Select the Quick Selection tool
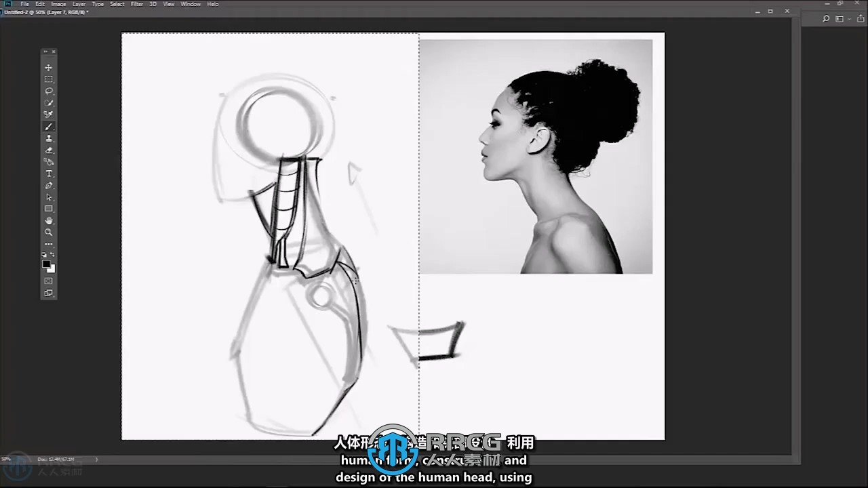The width and height of the screenshot is (868, 488). 49,103
